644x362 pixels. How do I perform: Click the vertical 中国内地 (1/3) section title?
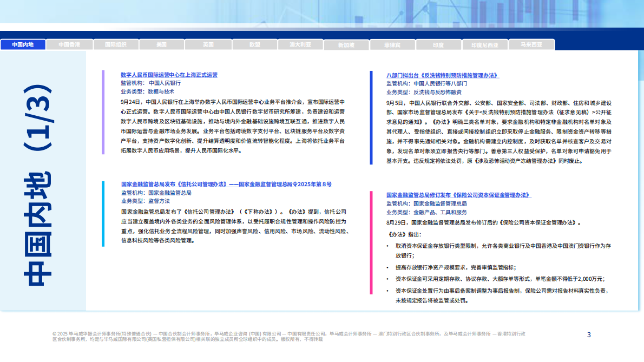click(x=38, y=184)
